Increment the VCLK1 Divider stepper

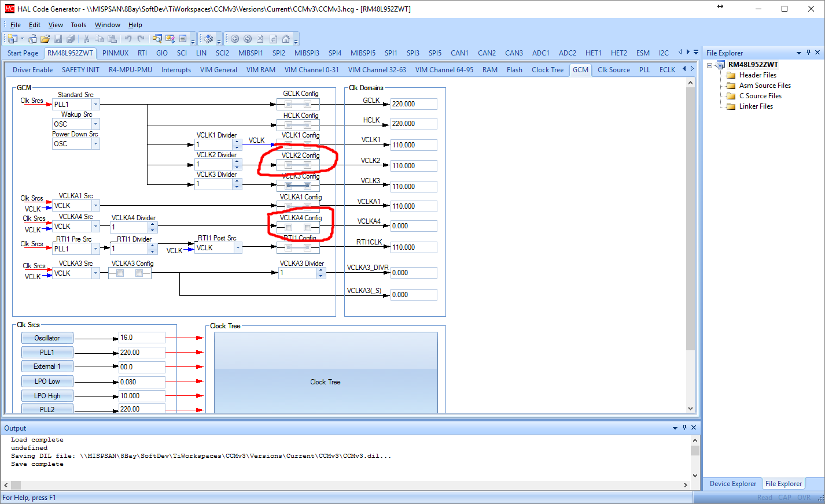[237, 142]
